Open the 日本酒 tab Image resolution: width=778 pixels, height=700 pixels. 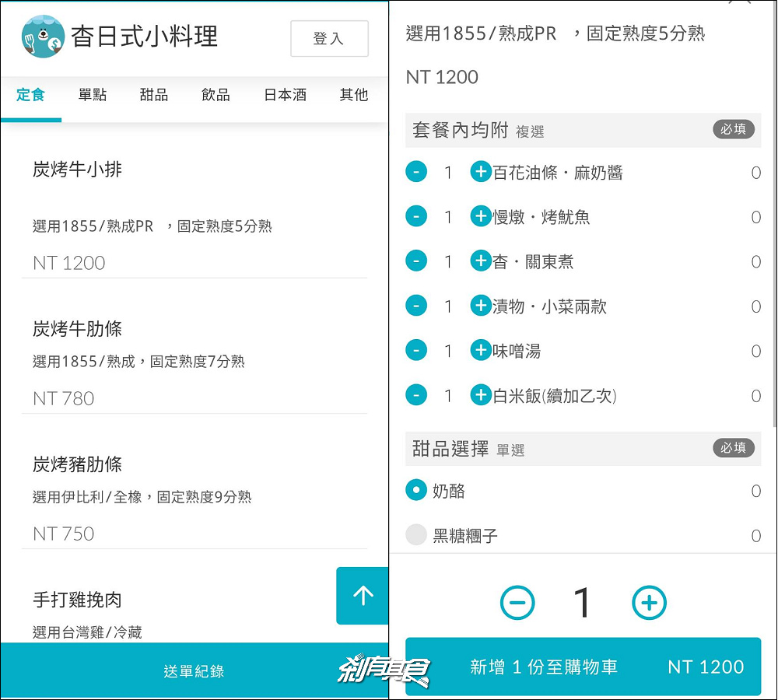[285, 96]
